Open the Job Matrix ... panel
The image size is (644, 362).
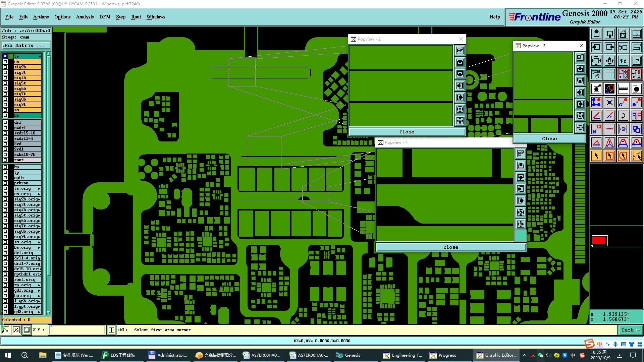click(26, 46)
